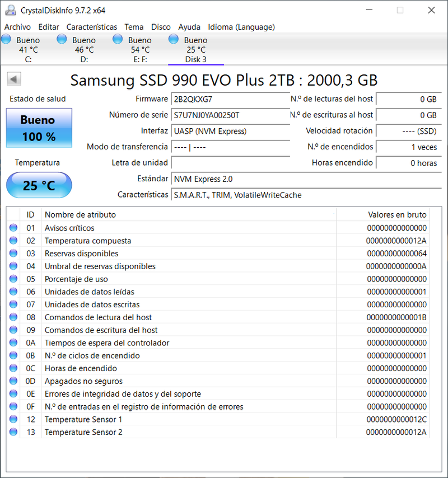Click the status dot for Porcentaje de uso
Viewport: 448px width, 478px height.
coord(13,279)
